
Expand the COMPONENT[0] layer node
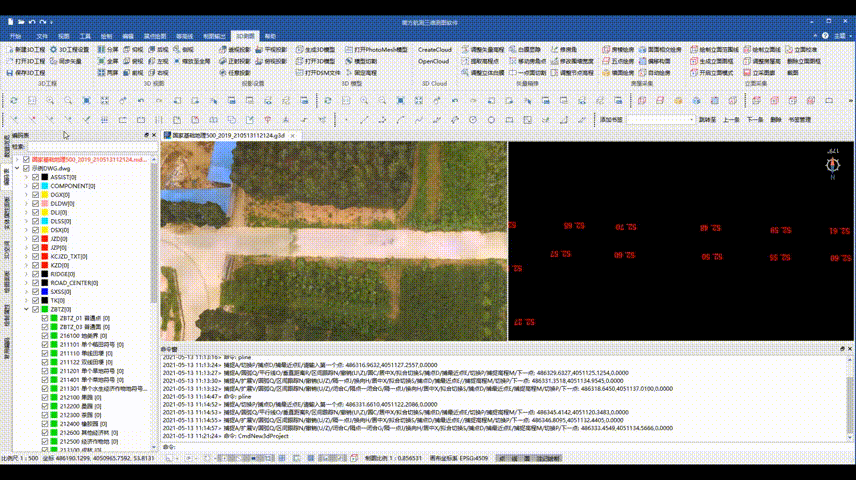click(25, 186)
